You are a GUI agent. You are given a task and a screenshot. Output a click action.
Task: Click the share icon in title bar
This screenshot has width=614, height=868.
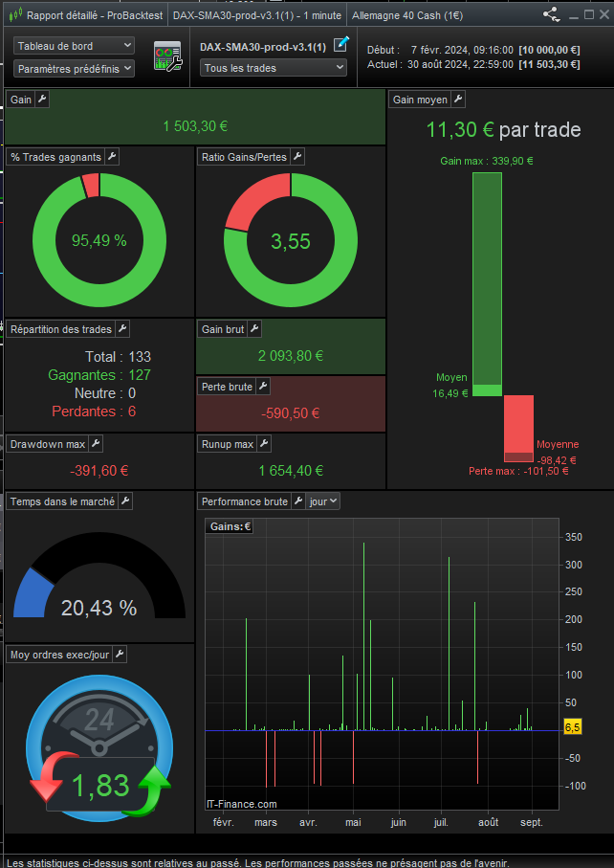[551, 15]
